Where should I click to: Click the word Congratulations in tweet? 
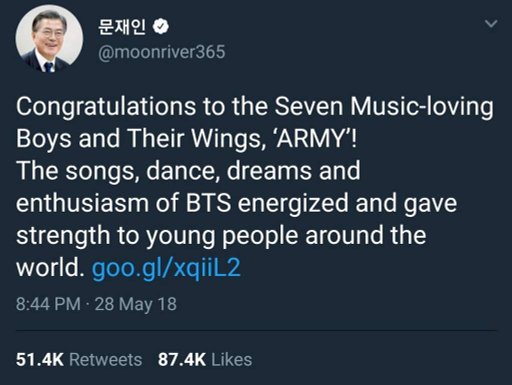(x=106, y=107)
